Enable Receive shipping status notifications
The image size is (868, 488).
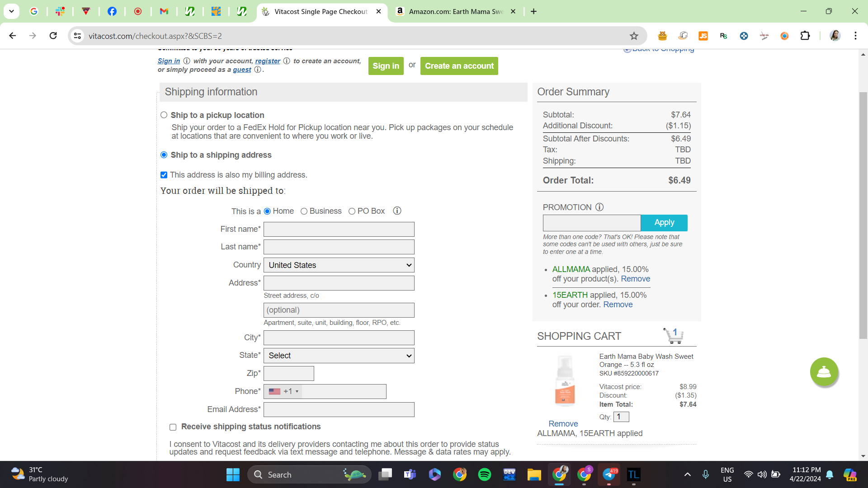(173, 427)
